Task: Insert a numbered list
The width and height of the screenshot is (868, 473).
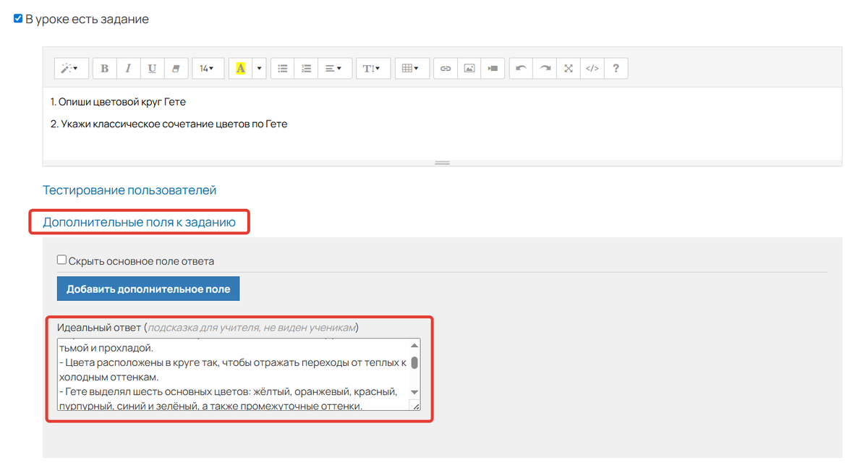Action: [x=306, y=68]
